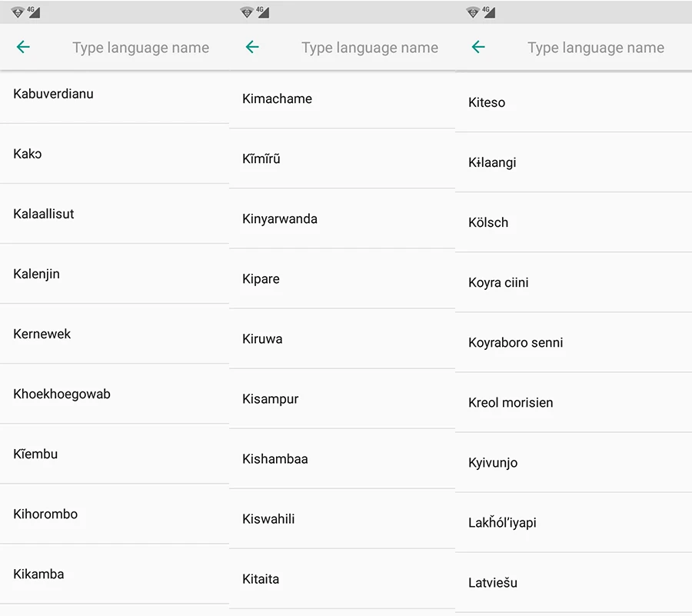Screen dimensions: 692x616
Task: Select Koyraboro senni language
Action: [574, 342]
